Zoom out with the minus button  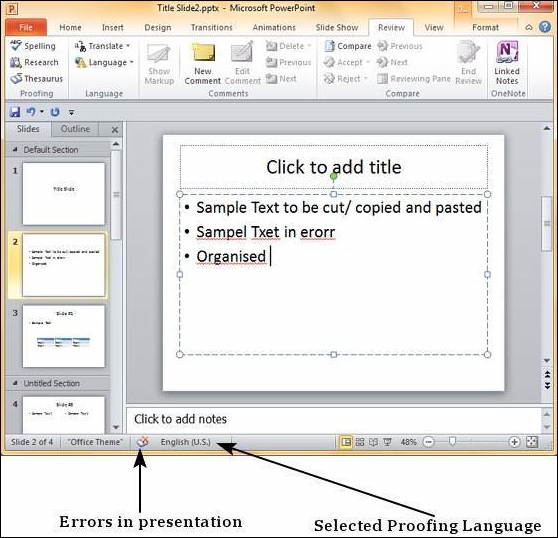pos(429,442)
